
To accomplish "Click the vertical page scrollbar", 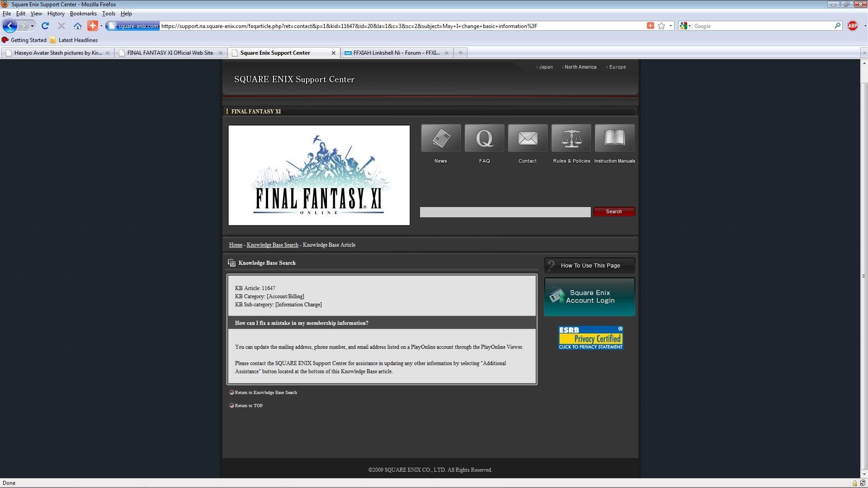I will click(864, 276).
